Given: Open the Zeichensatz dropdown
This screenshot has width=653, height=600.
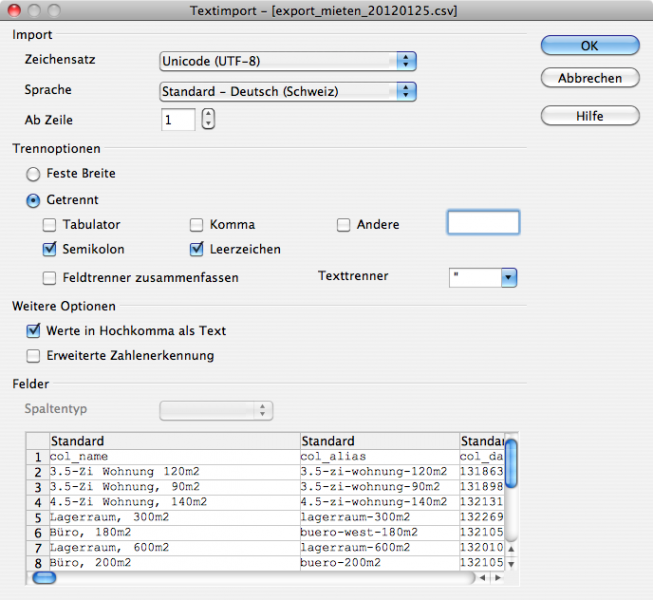Looking at the screenshot, I should tap(288, 61).
